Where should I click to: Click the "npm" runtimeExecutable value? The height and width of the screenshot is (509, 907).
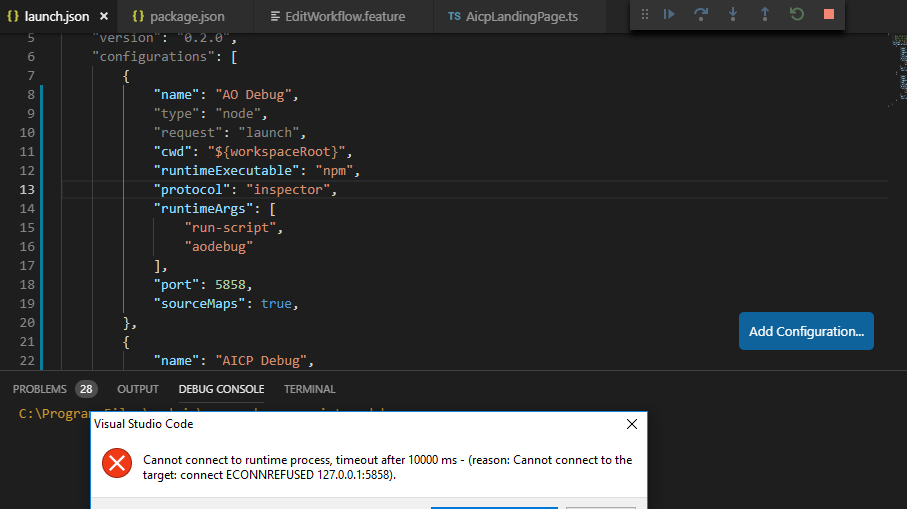click(334, 171)
